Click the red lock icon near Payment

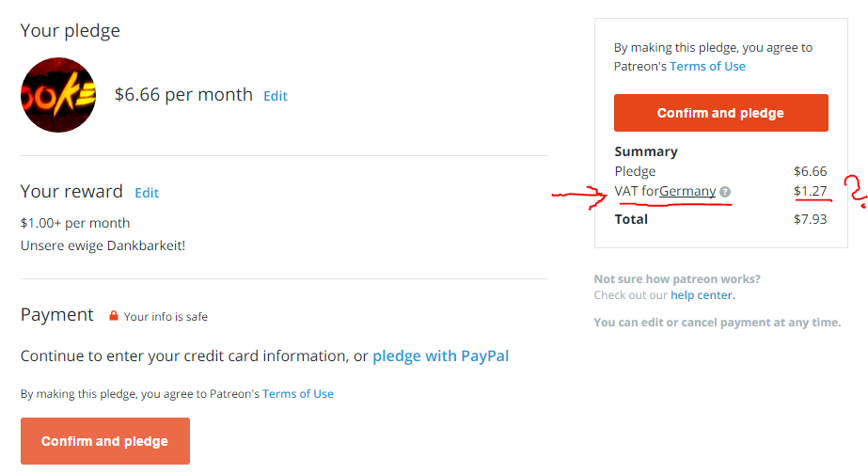click(113, 316)
